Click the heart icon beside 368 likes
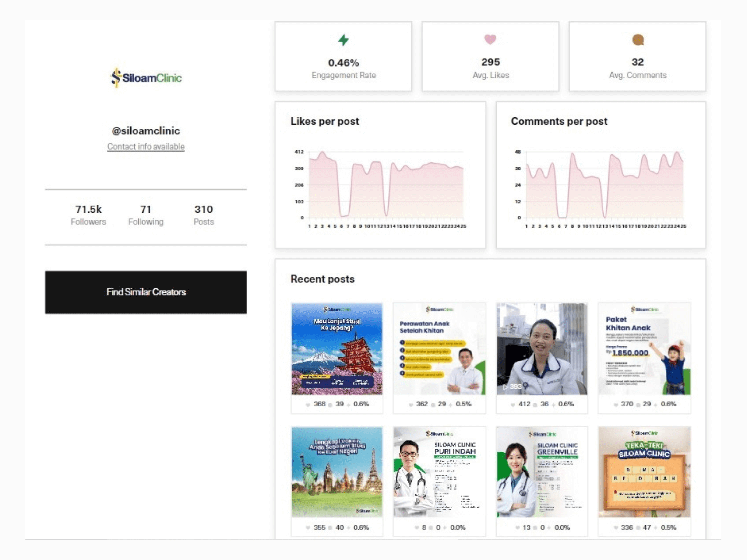 (308, 405)
